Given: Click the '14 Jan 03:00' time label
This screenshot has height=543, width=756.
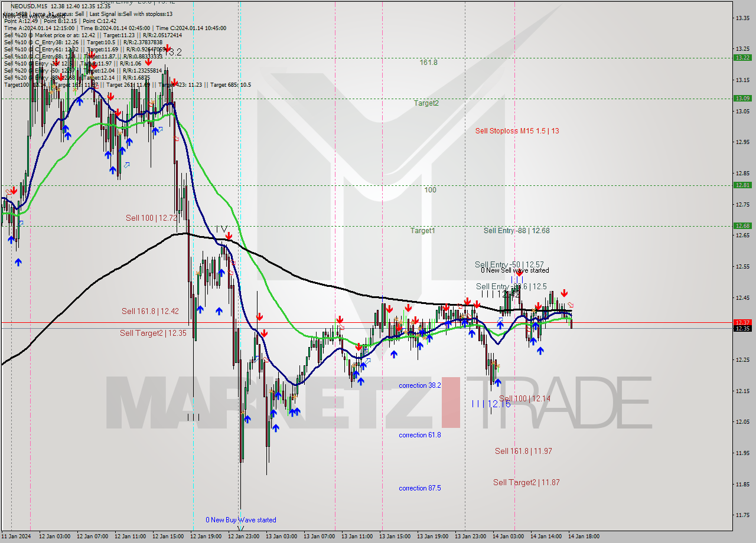Looking at the screenshot, I should pos(508,537).
